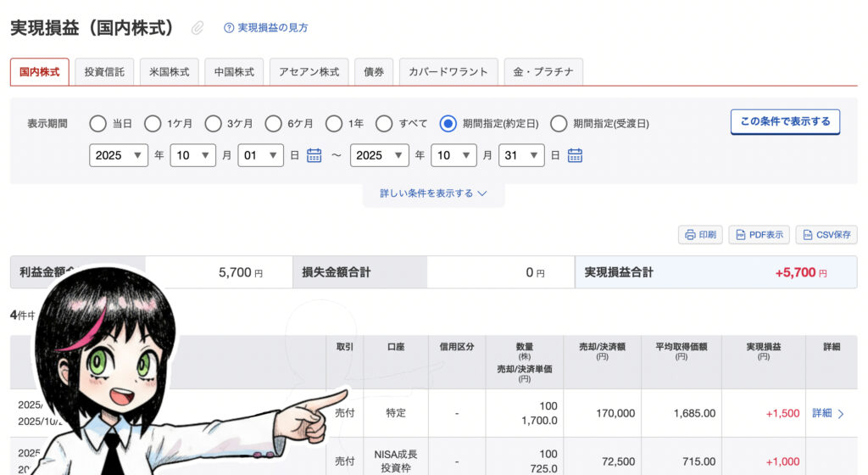Image resolution: width=868 pixels, height=475 pixels.
Task: Select the 当日 period radio button
Action: (98, 124)
